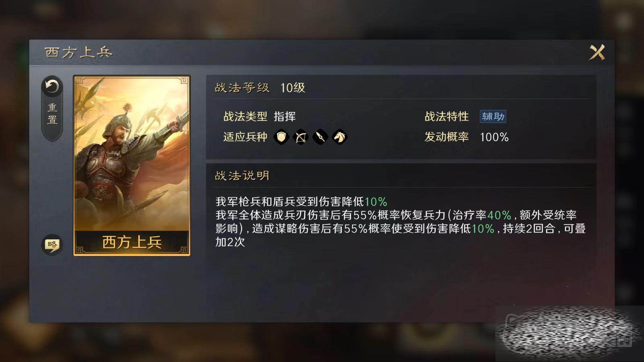Click the 重置 text label

click(52, 114)
